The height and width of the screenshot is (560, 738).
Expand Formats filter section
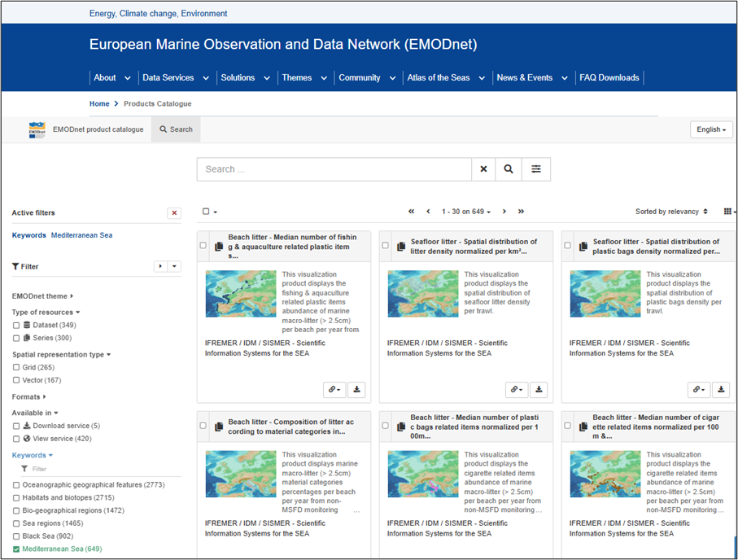(x=28, y=397)
